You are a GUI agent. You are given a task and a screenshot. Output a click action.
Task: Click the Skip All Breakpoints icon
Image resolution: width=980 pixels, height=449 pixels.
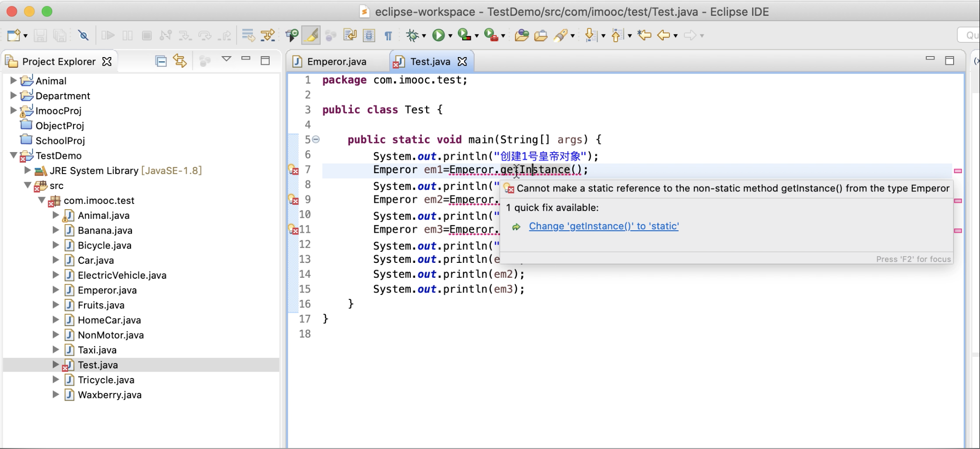pyautogui.click(x=84, y=35)
